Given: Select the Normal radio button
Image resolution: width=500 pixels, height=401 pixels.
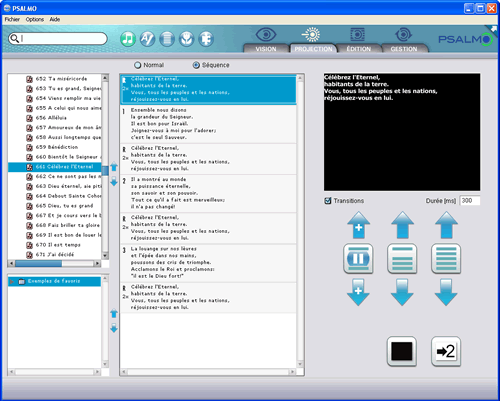Looking at the screenshot, I should coord(138,65).
